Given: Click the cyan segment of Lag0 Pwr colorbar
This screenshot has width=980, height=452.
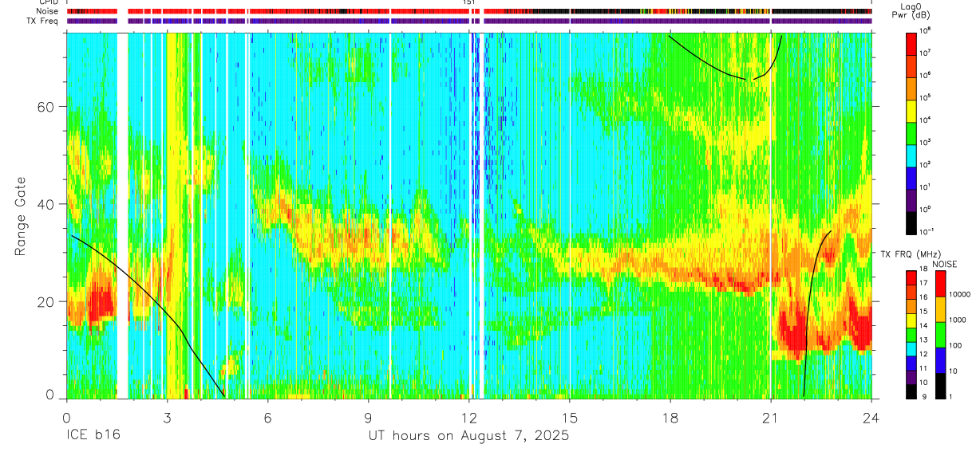Looking at the screenshot, I should pyautogui.click(x=912, y=155).
